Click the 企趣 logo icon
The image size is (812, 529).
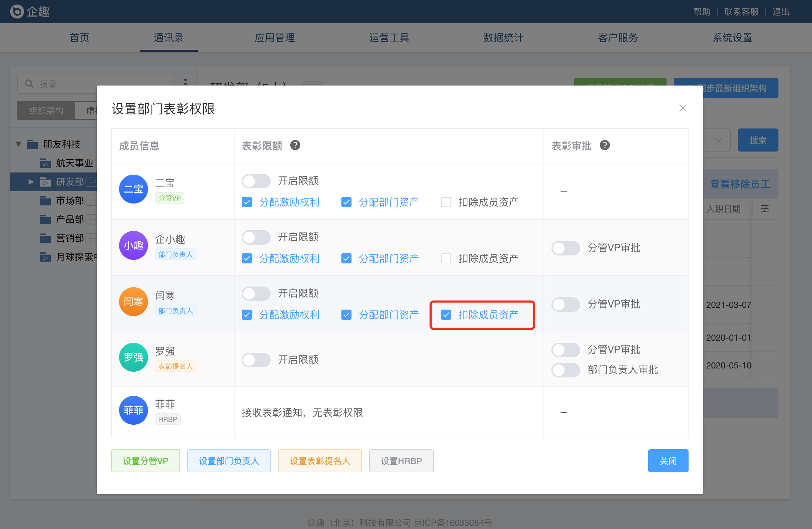(x=17, y=12)
